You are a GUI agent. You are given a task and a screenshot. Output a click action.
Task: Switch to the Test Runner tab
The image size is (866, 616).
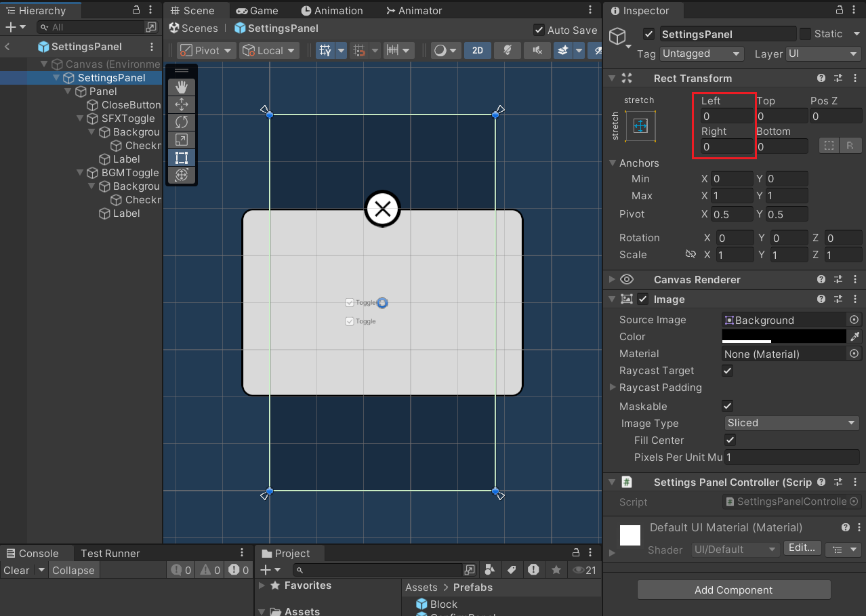(x=110, y=553)
